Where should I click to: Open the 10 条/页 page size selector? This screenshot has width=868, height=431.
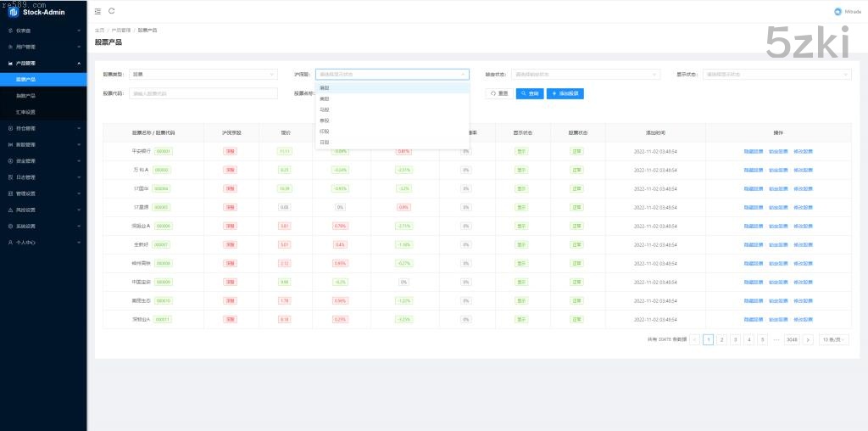point(833,339)
